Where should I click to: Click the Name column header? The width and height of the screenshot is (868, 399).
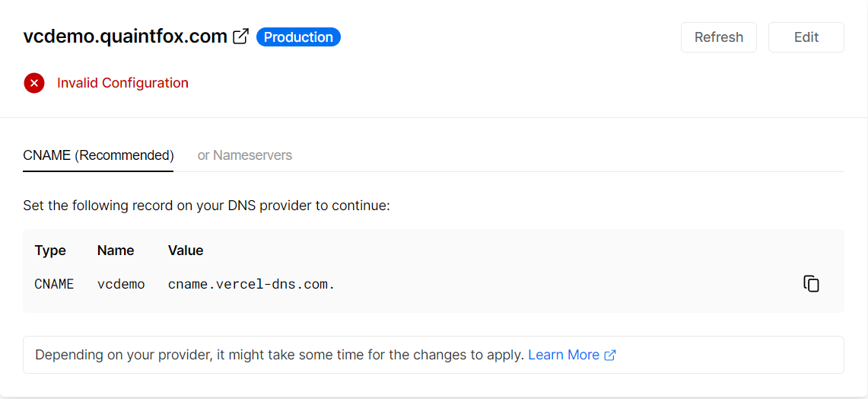116,251
